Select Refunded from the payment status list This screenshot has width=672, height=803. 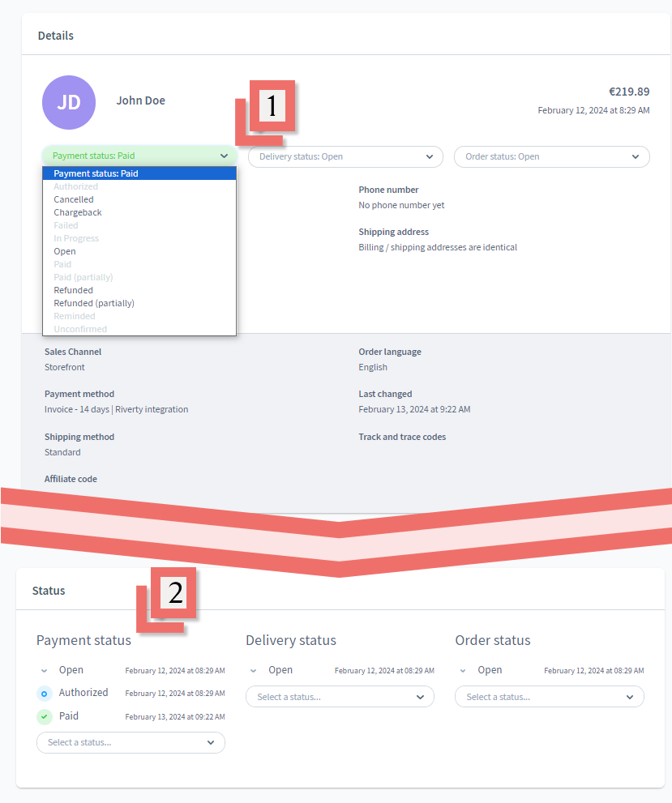[73, 289]
